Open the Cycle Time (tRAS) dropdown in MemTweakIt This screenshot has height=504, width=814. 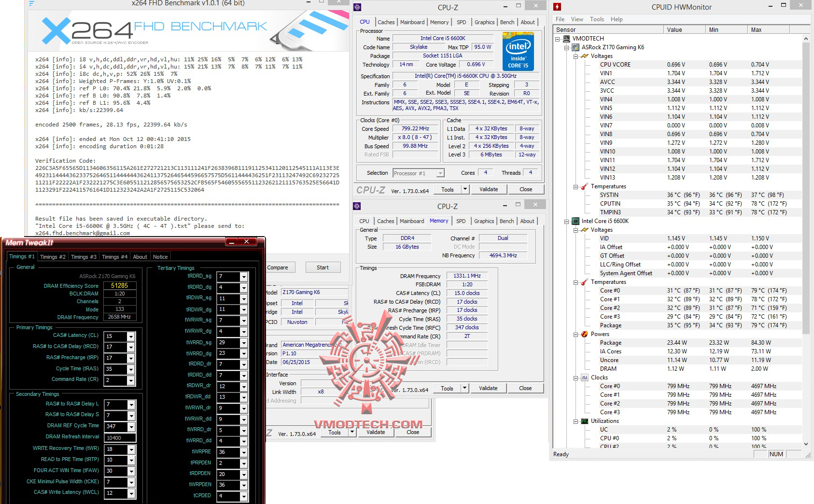tap(131, 369)
